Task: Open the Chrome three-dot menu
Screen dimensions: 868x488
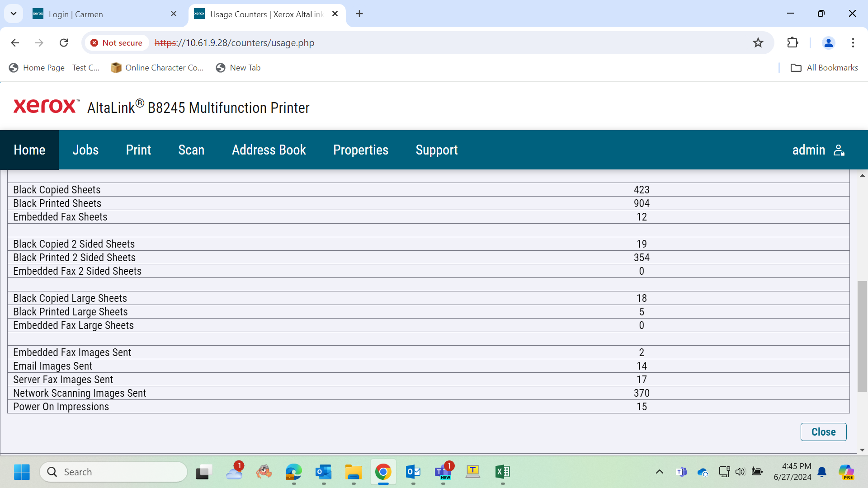Action: coord(853,43)
